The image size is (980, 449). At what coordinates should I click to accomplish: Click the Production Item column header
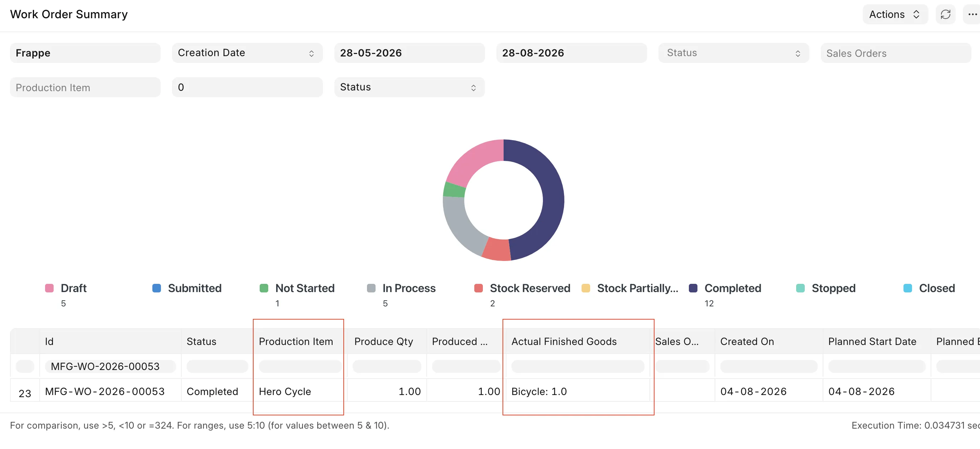pos(296,341)
